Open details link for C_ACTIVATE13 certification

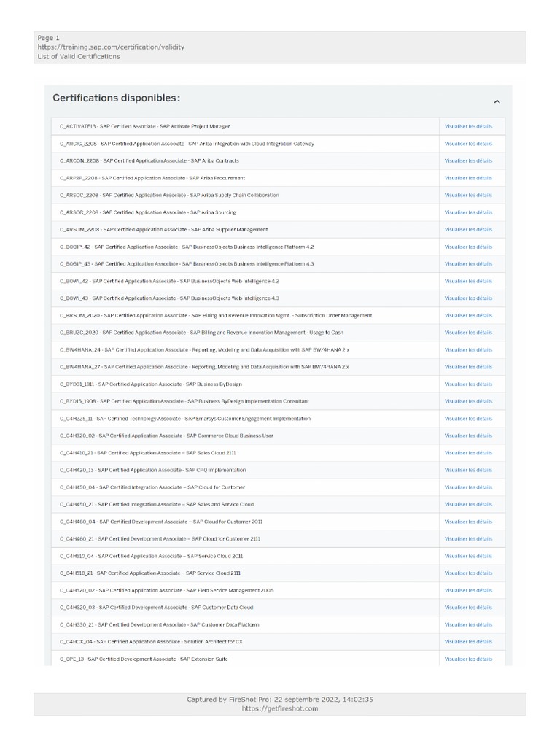tap(468, 126)
